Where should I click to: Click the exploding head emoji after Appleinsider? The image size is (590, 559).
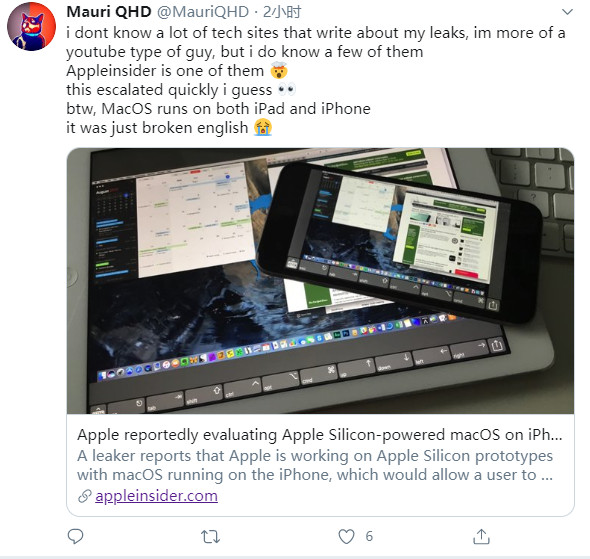click(279, 70)
